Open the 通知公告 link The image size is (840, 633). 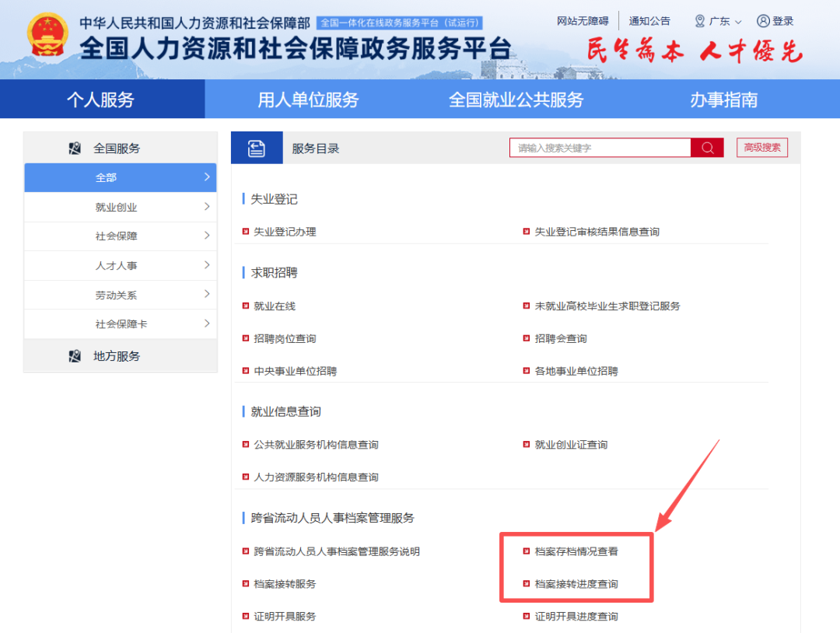[x=649, y=21]
